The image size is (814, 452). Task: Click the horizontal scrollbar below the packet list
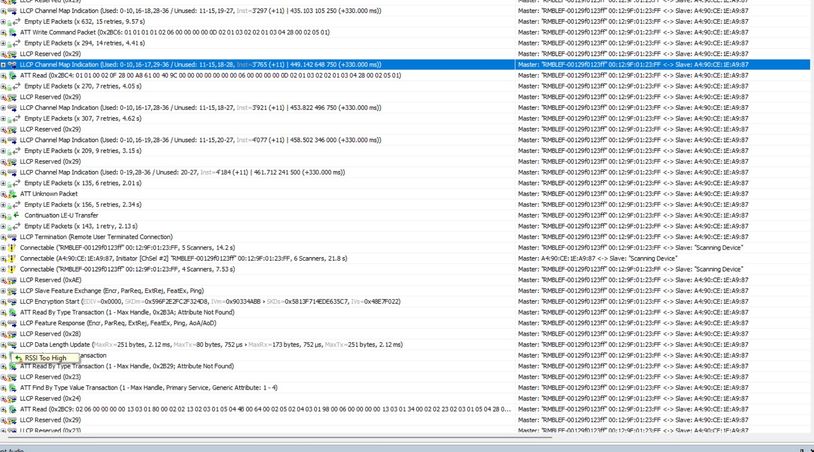click(x=280, y=438)
